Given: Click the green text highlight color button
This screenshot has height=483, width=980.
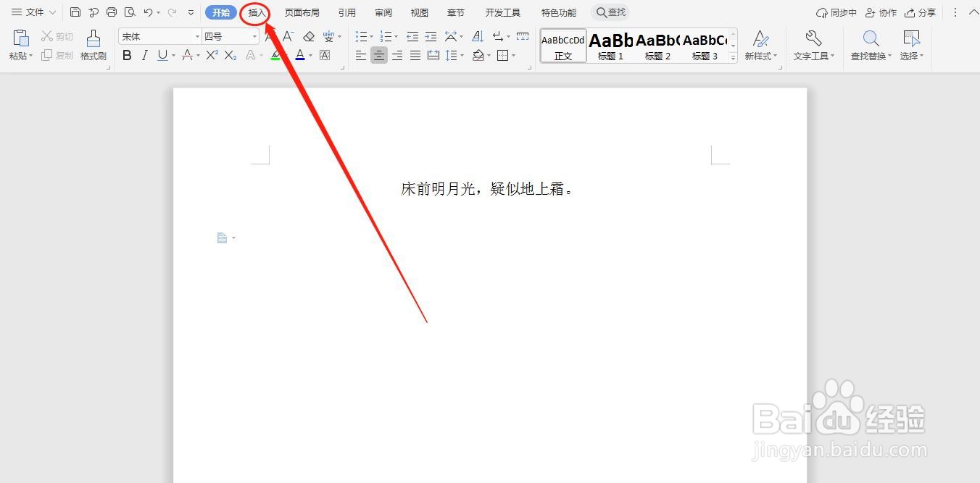Looking at the screenshot, I should tap(275, 55).
